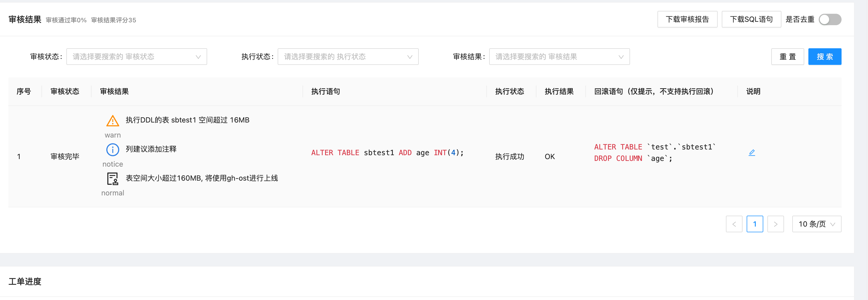868x300 pixels.
Task: Click the 下载SQL语句 button
Action: pyautogui.click(x=751, y=19)
